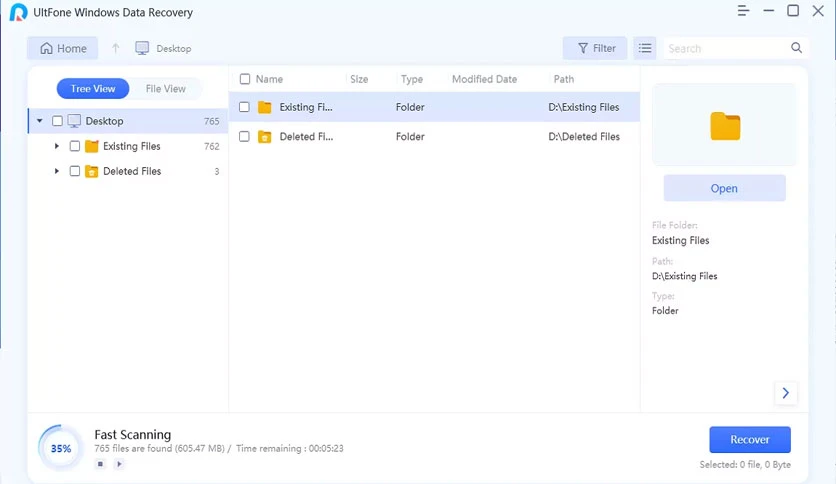Click the preview folder thumbnail
The height and width of the screenshot is (484, 836).
725,126
